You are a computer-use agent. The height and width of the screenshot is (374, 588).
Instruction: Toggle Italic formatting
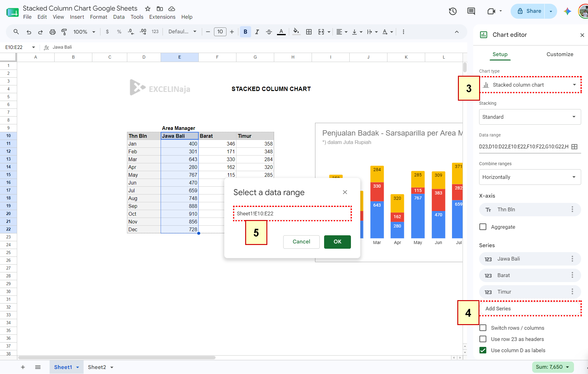point(257,32)
